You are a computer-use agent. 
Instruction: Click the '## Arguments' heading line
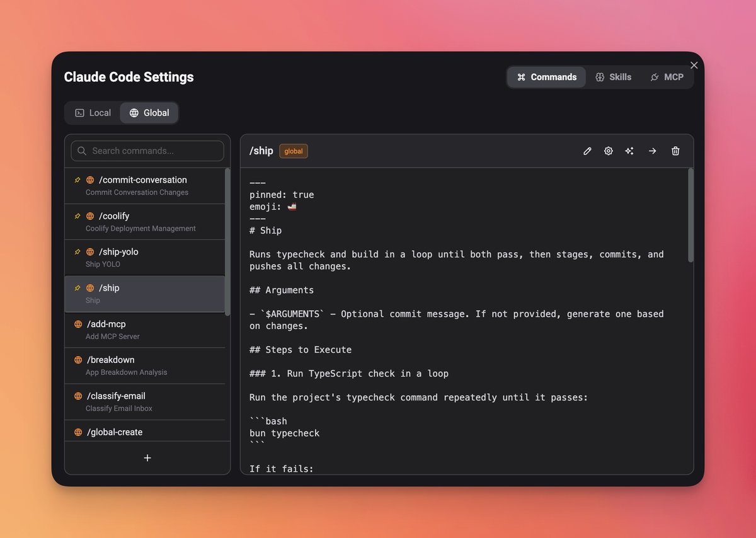click(282, 290)
